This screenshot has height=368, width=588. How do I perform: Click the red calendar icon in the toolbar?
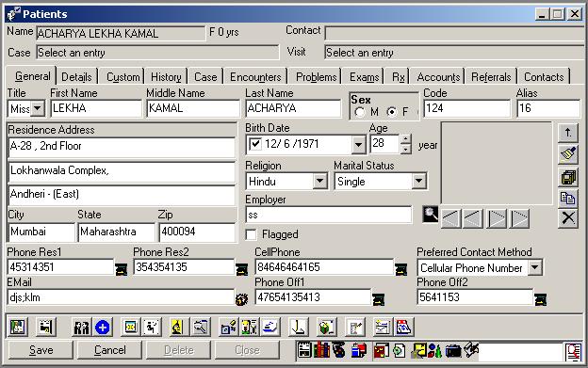pyautogui.click(x=403, y=328)
